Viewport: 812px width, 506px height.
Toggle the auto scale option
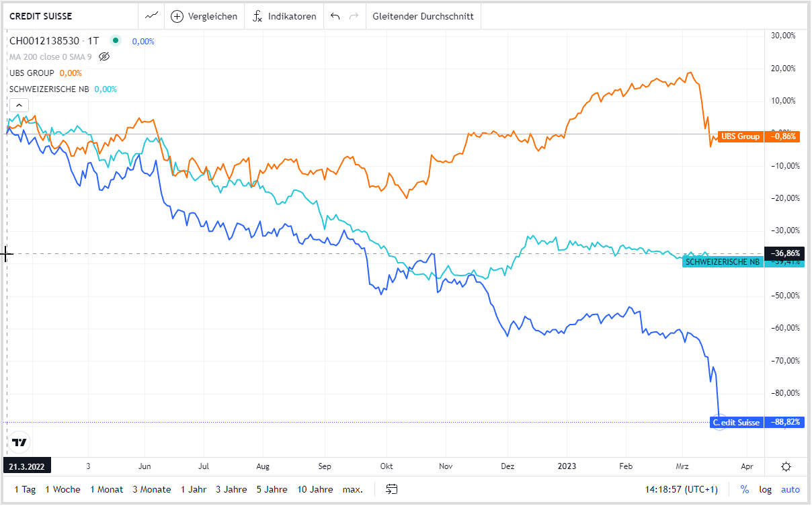pos(790,489)
